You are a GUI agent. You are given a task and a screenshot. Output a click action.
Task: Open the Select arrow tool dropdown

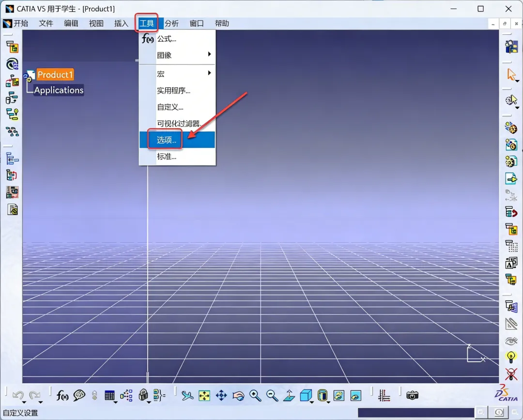(517, 81)
